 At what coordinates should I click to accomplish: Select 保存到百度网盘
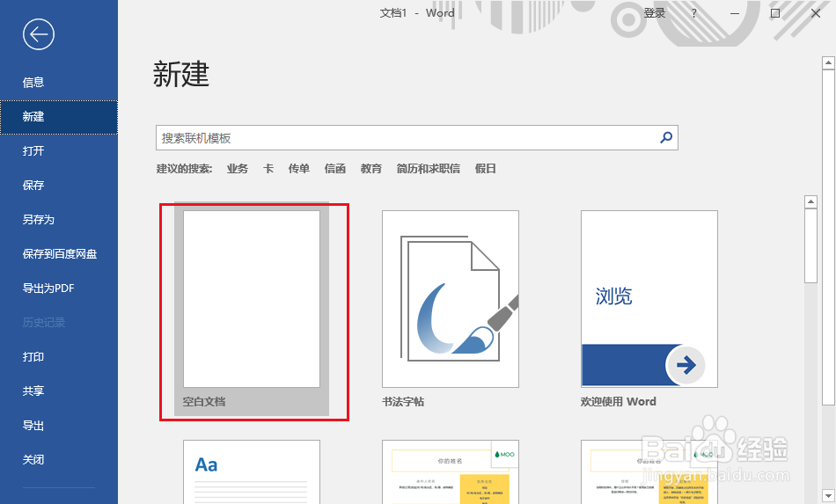tap(59, 254)
